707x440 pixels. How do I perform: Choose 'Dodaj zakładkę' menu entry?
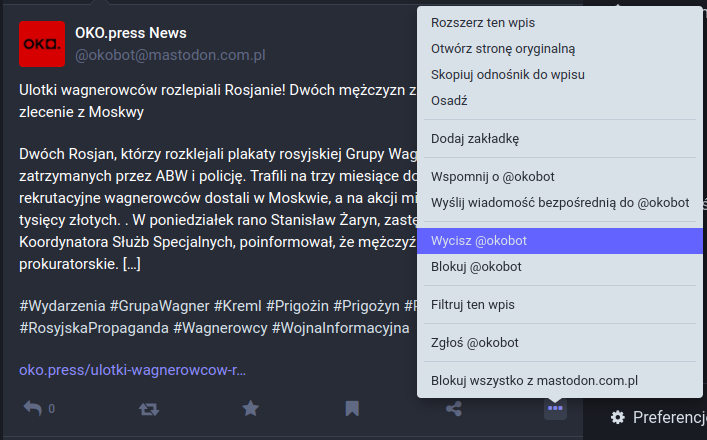tap(475, 138)
